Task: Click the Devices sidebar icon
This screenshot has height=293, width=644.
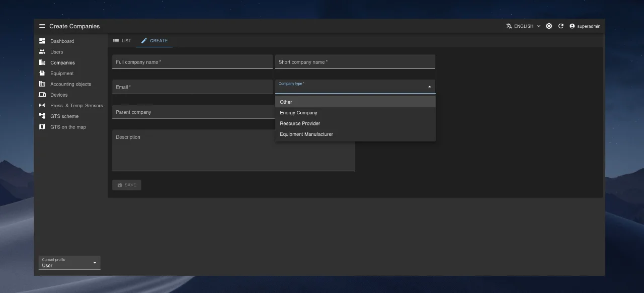Action: pyautogui.click(x=42, y=95)
